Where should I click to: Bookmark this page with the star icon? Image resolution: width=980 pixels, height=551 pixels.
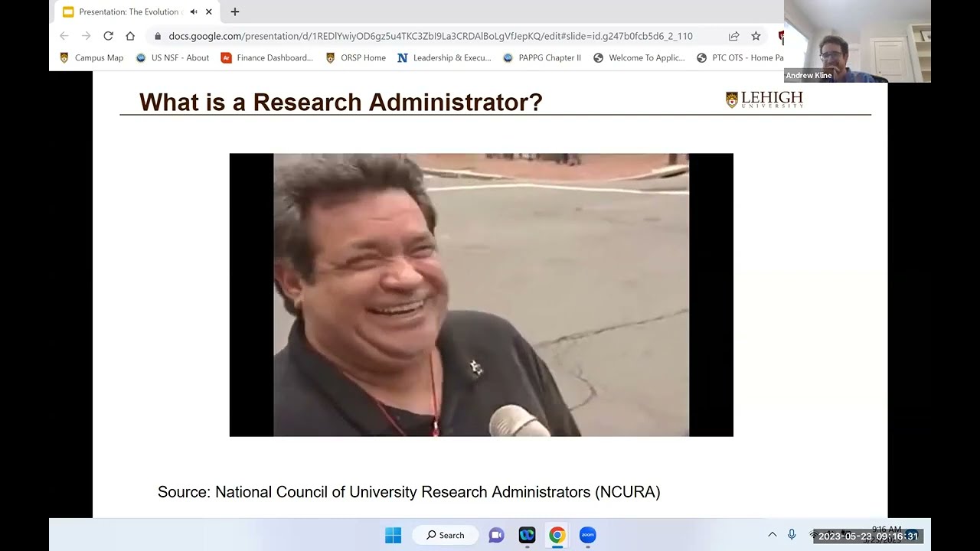coord(756,36)
